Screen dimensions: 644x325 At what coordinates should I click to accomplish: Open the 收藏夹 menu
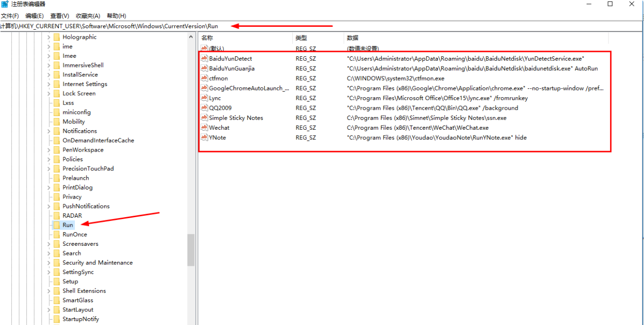point(87,15)
